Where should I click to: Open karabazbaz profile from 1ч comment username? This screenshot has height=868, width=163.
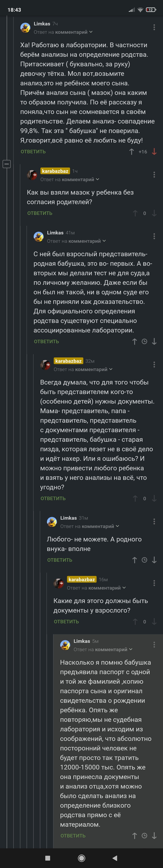55,171
